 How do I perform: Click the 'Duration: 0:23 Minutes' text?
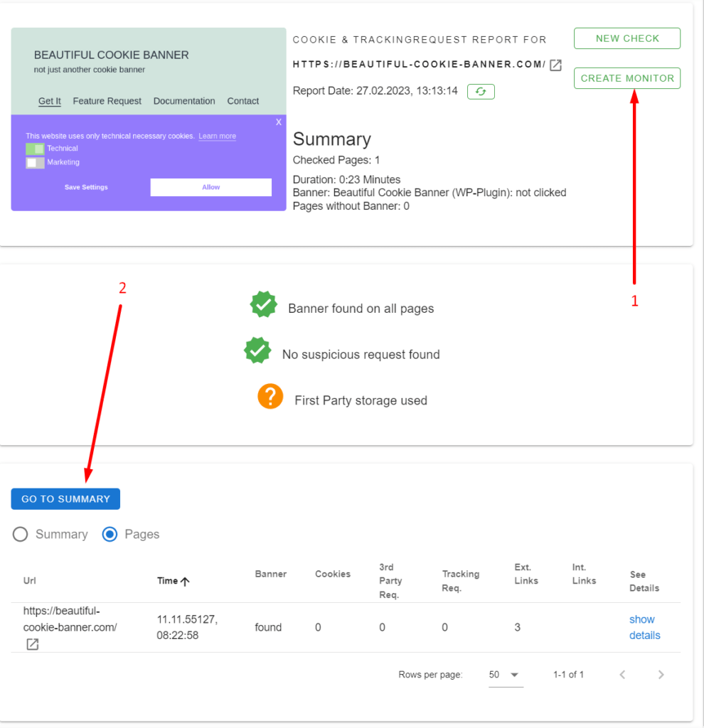point(346,180)
